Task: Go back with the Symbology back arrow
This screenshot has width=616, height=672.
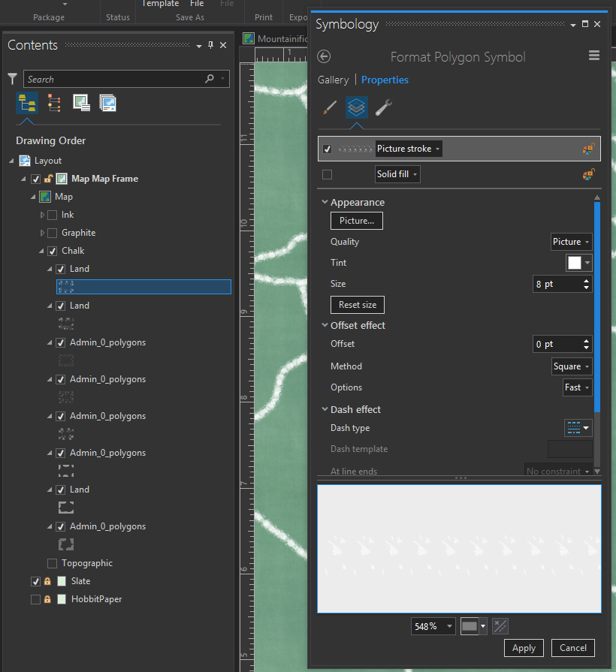Action: (324, 56)
